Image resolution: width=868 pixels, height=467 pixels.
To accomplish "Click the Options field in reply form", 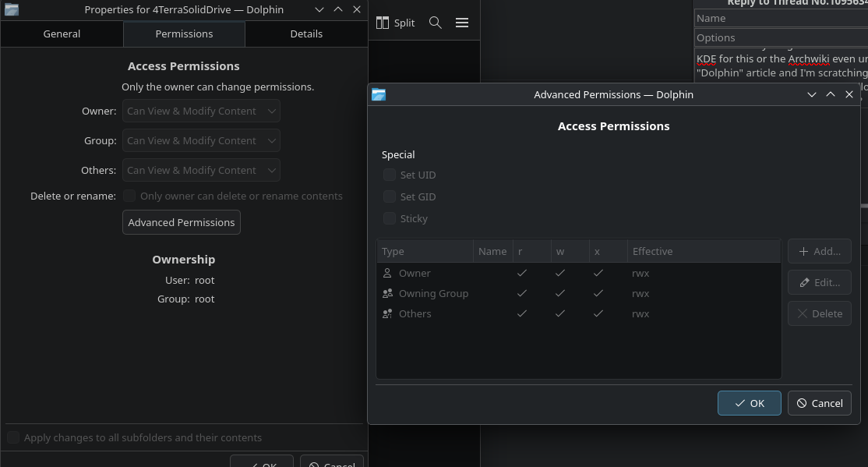I will (x=781, y=37).
